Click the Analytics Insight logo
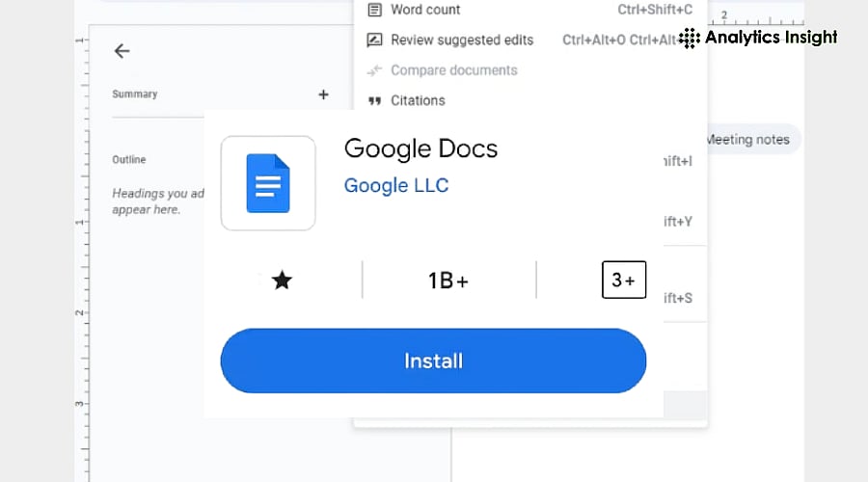The height and width of the screenshot is (482, 868). click(757, 38)
